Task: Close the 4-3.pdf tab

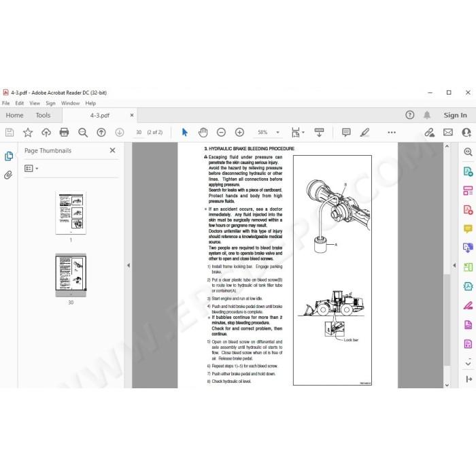Action: pos(132,116)
